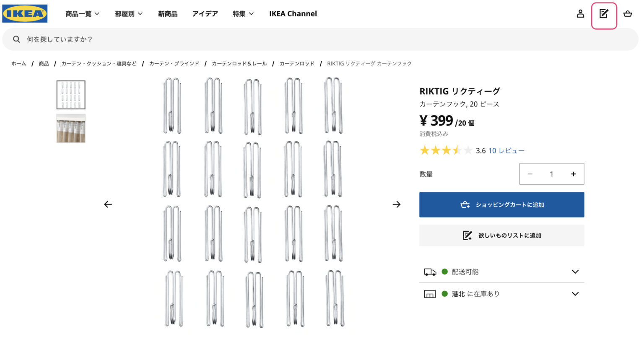Open the user account profile icon
644x347 pixels.
(x=580, y=14)
